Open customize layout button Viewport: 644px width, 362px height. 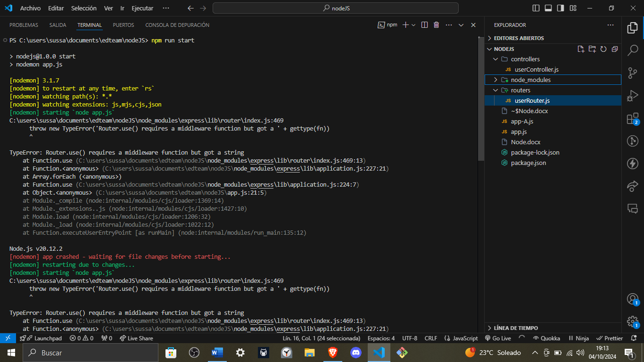(573, 8)
